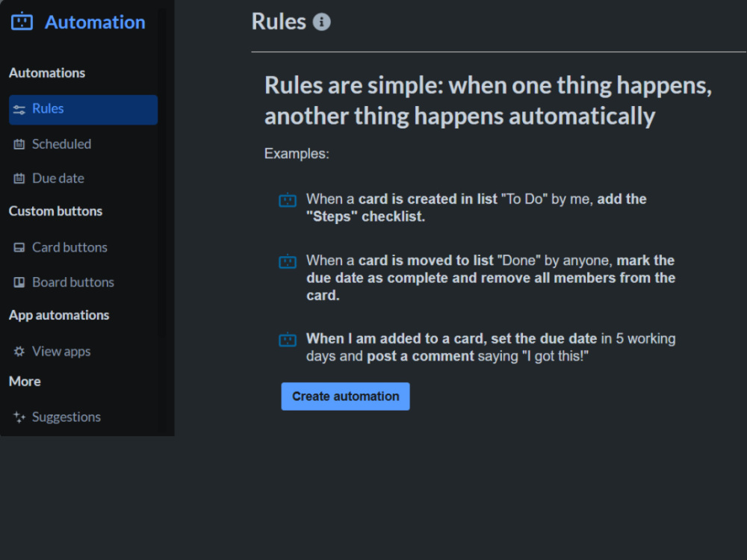747x560 pixels.
Task: Select Board buttons in the sidebar
Action: pyautogui.click(x=84, y=282)
